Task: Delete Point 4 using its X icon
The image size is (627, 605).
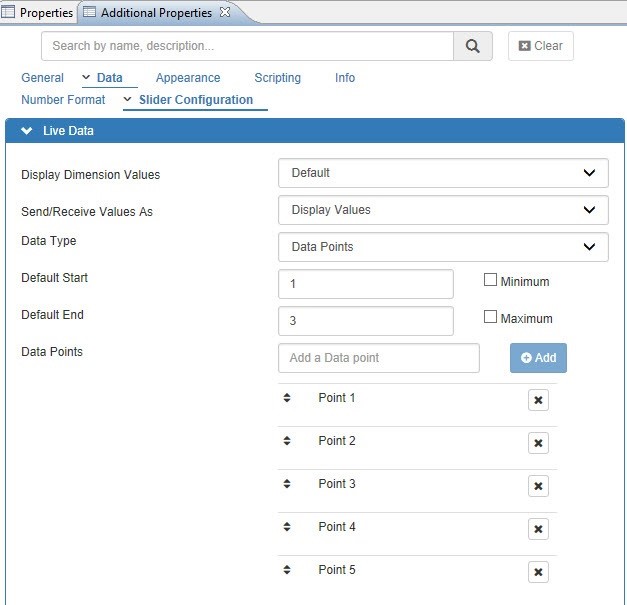Action: [x=538, y=529]
